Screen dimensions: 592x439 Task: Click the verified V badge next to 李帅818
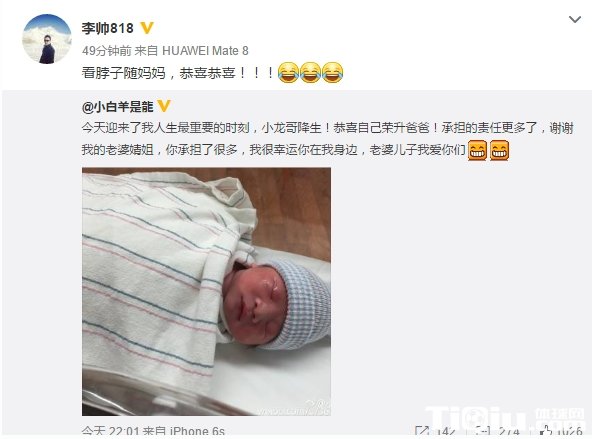(147, 28)
